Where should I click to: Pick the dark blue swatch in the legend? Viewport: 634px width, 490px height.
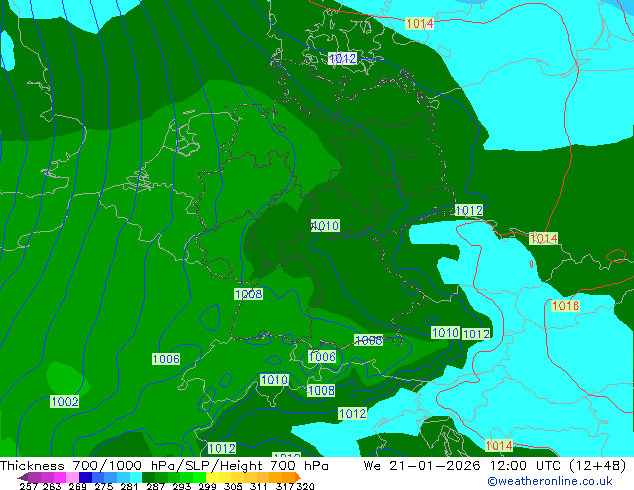point(85,477)
